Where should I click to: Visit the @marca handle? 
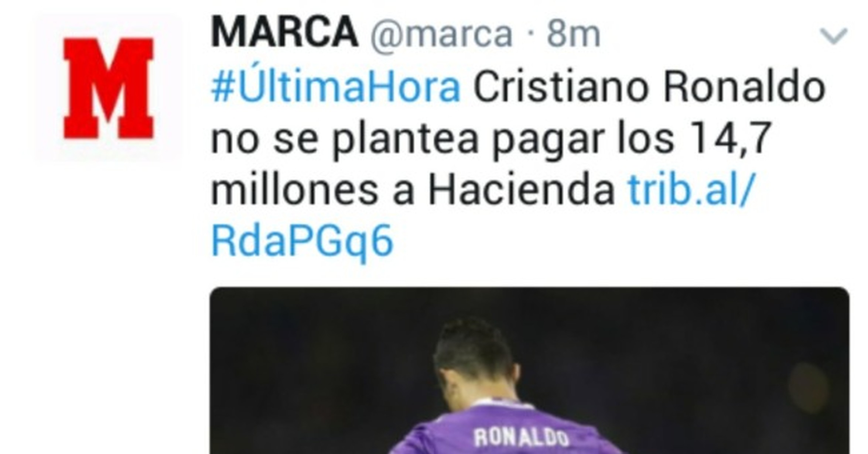click(x=442, y=34)
